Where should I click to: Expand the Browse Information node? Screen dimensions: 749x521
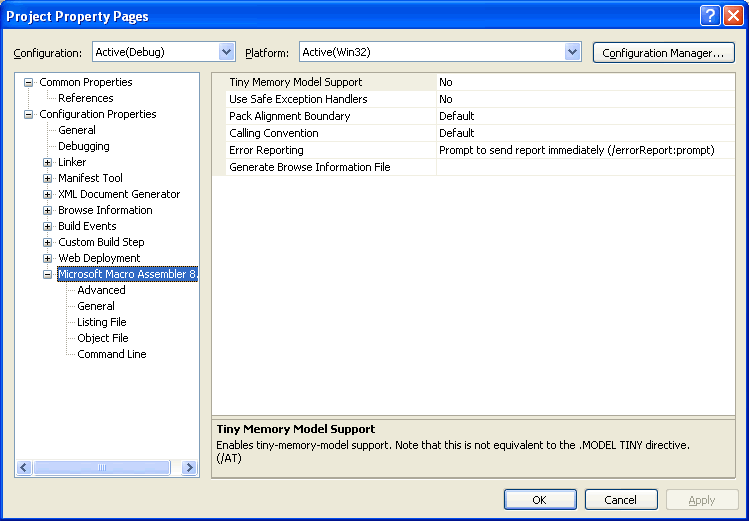(x=47, y=211)
